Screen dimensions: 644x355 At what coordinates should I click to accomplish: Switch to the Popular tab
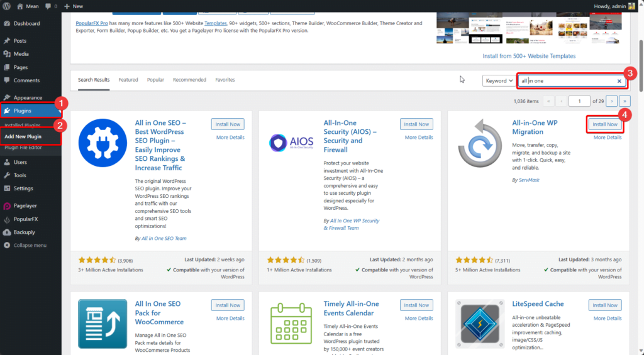[155, 80]
